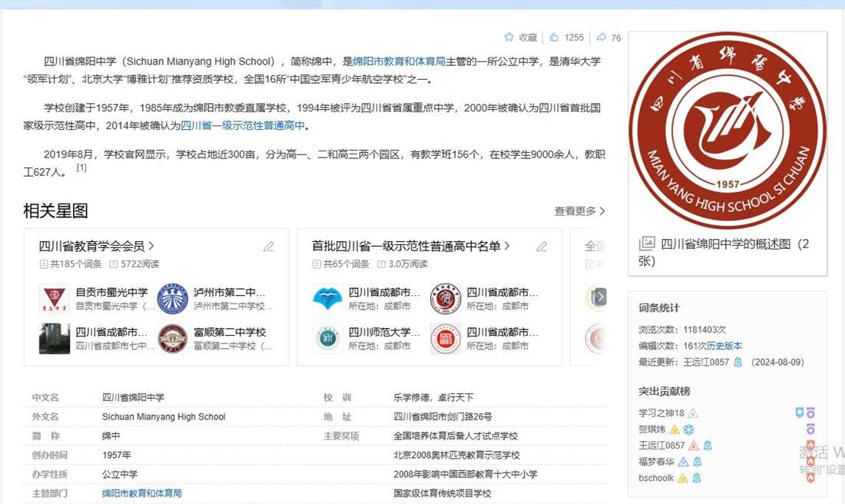
Task: Click the blue shield badge in 学习之神18 row
Action: tap(800, 413)
